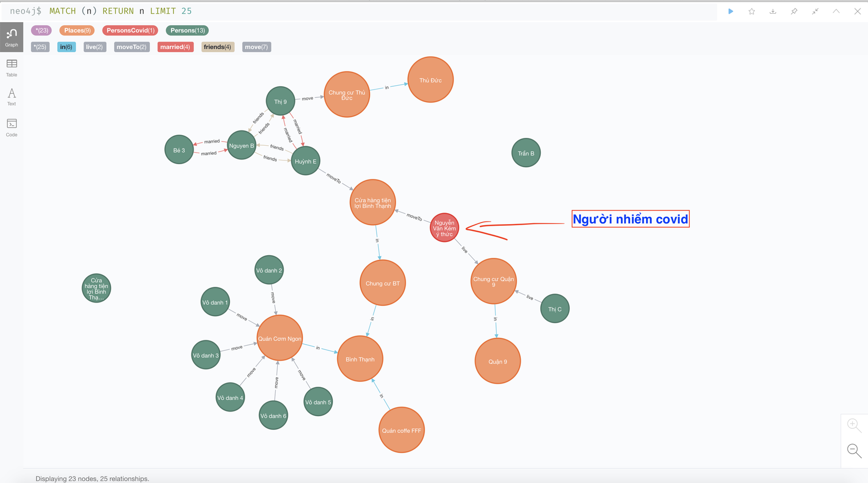Select the move(7) relationship tag
The height and width of the screenshot is (483, 868).
(256, 47)
